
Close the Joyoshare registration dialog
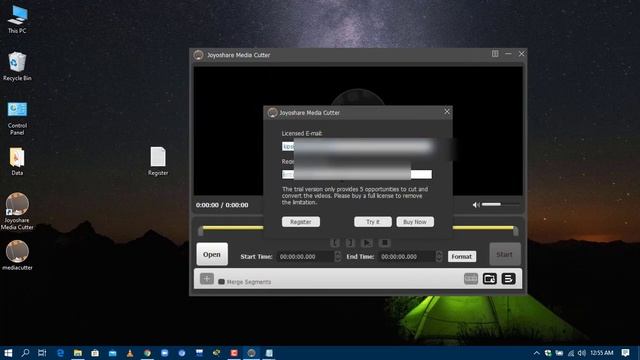coord(447,111)
